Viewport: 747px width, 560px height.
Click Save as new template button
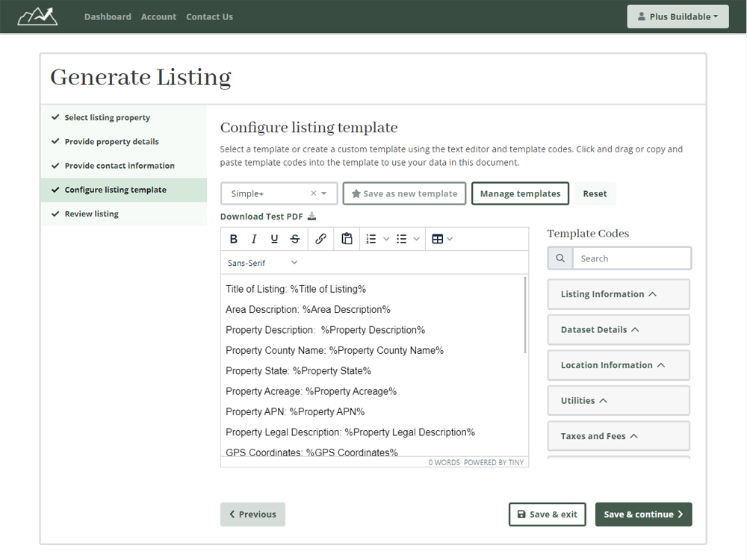[x=404, y=193]
